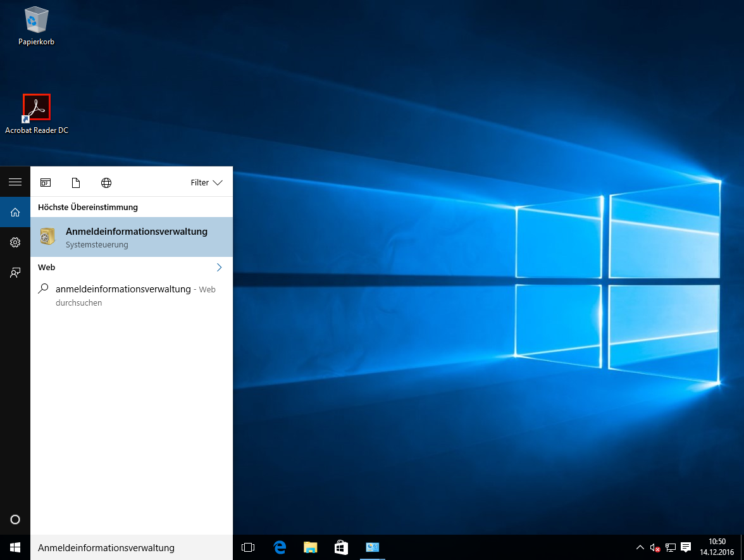Select the Home icon in search sidebar
Viewport: 744px width, 560px height.
click(x=15, y=213)
